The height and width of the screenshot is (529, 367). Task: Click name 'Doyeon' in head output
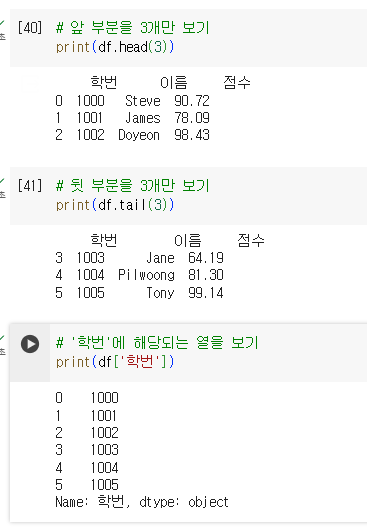(x=139, y=135)
